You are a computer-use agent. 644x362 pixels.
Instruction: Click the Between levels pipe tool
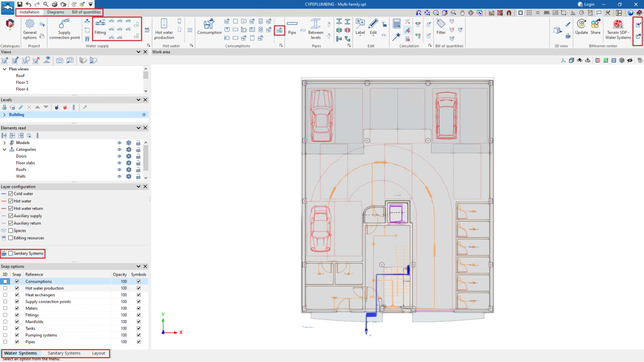point(316,29)
